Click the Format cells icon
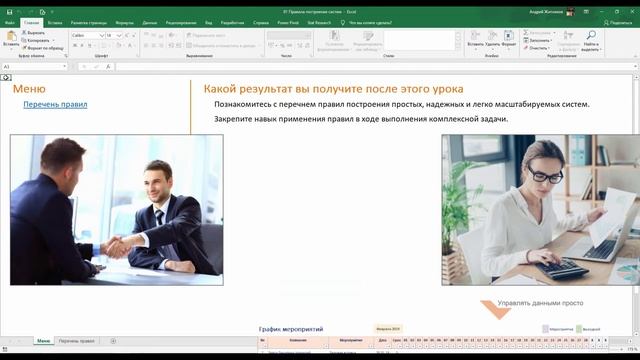This screenshot has width=640, height=360. point(509,35)
